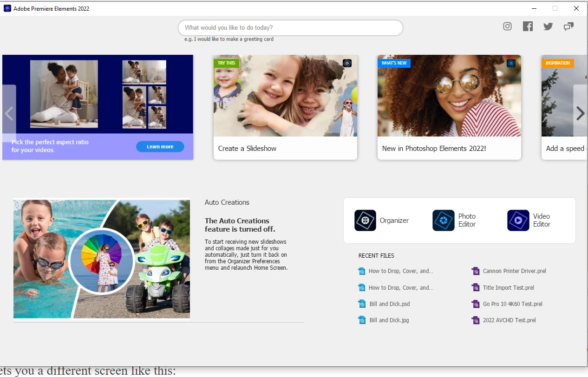Click app icon on What's New card
This screenshot has width=588, height=377.
(511, 63)
